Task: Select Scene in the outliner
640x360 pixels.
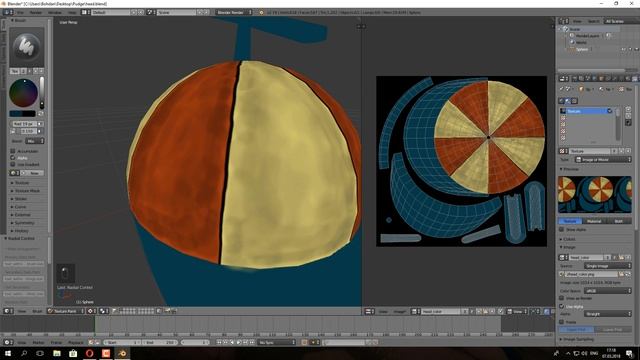Action: 575,29
